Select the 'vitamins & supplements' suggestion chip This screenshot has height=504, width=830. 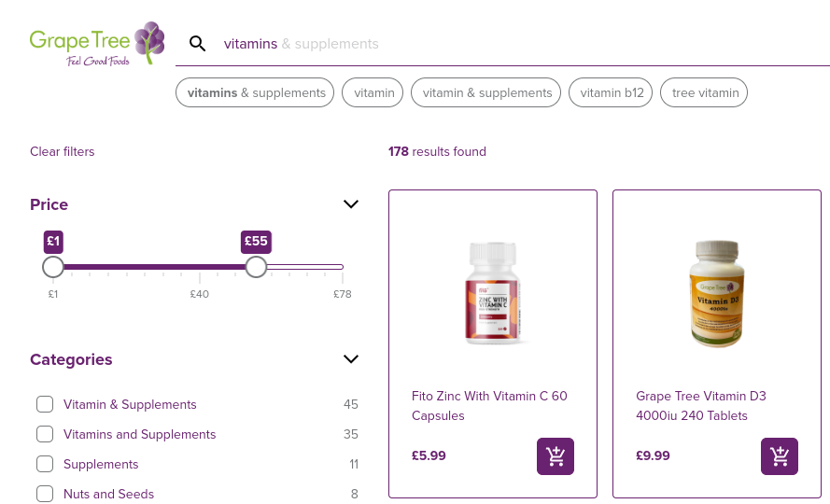point(256,92)
